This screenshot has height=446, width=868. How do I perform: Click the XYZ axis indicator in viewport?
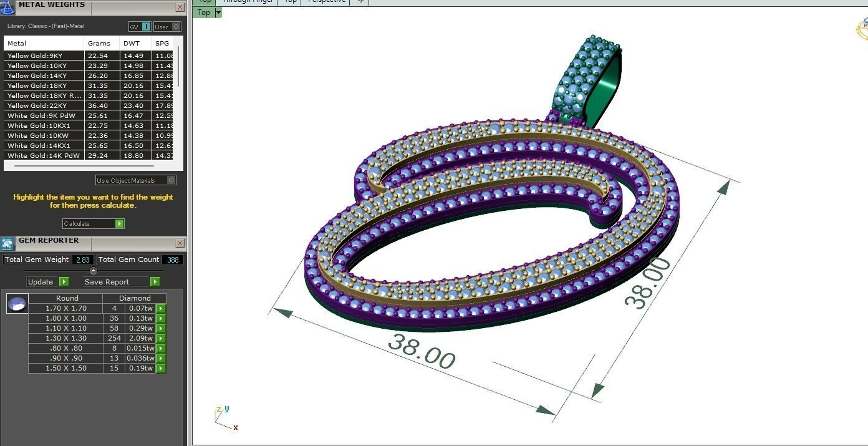point(226,418)
